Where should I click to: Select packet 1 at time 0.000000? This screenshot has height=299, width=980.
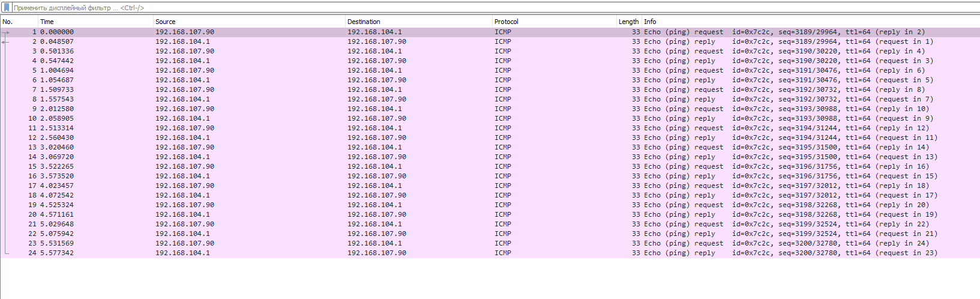pyautogui.click(x=490, y=32)
